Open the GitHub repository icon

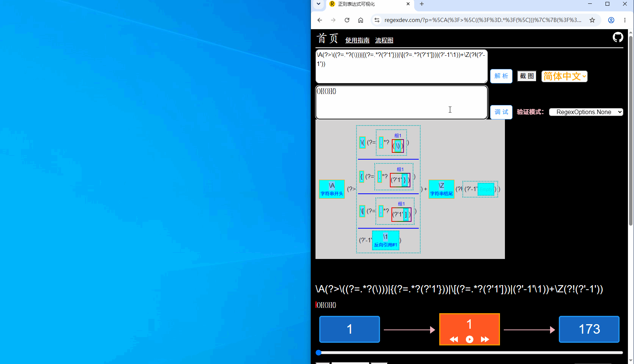(x=618, y=37)
